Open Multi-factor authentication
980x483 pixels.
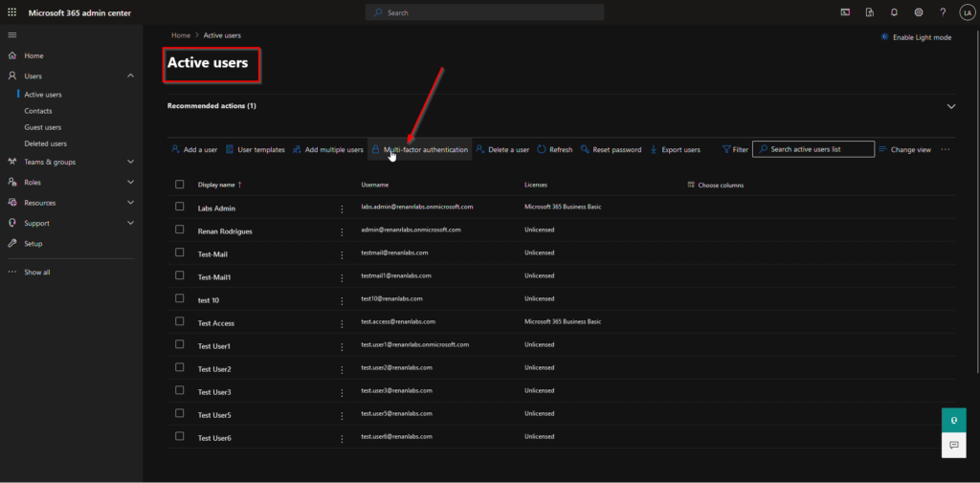click(419, 150)
